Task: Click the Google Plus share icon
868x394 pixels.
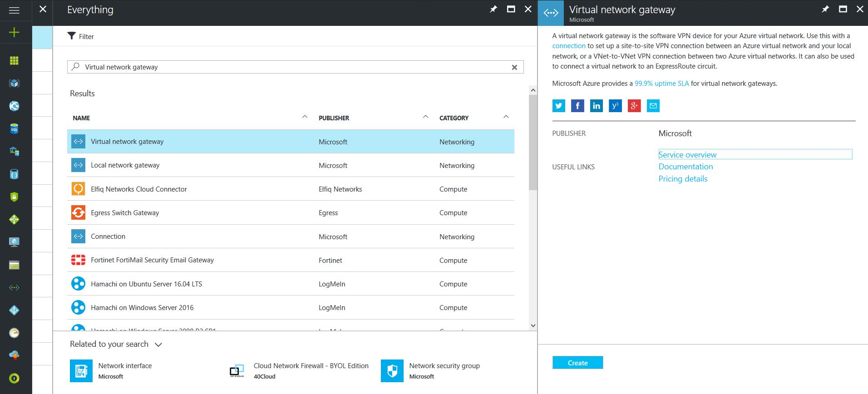Action: 634,106
